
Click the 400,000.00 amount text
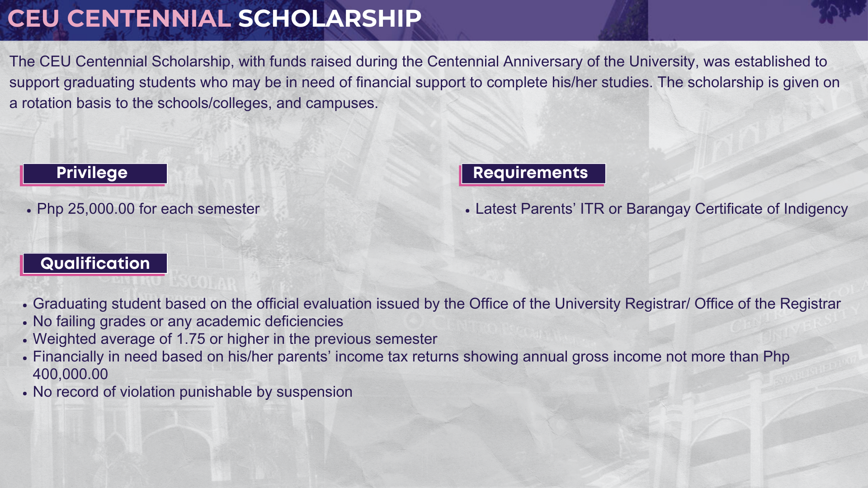click(70, 374)
